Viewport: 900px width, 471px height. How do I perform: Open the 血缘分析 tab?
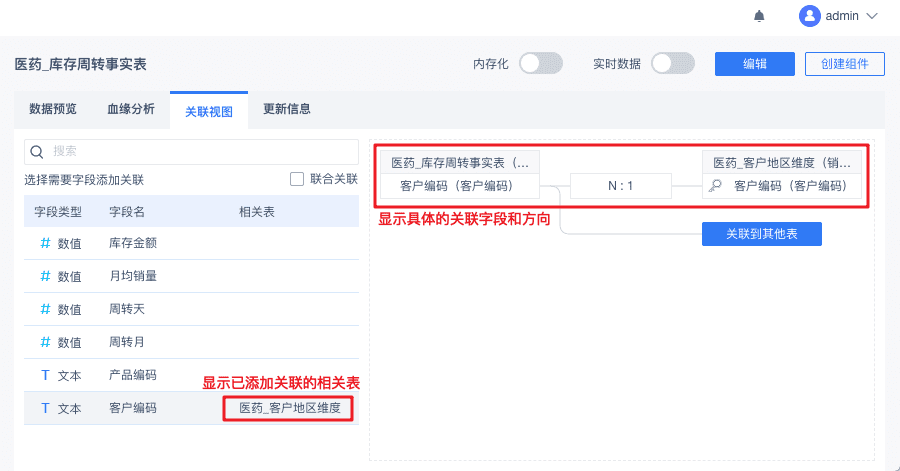click(x=131, y=110)
